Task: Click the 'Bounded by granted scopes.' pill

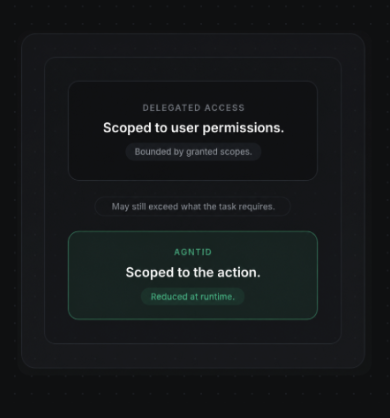Action: coord(193,152)
